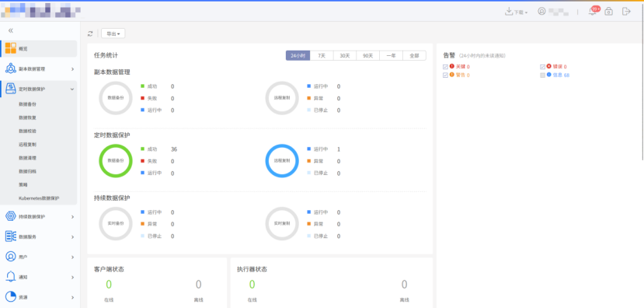Click the 副本数据管理 sidebar icon

point(11,68)
